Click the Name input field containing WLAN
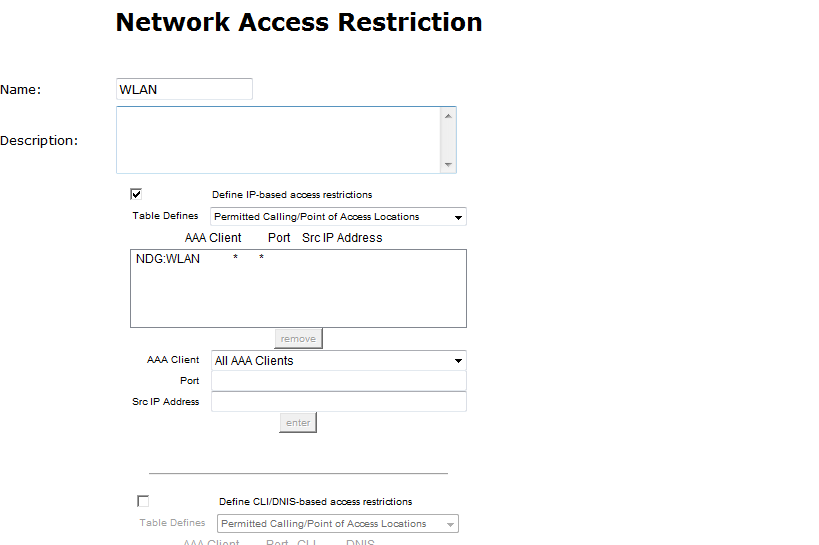This screenshot has height=545, width=819. 184,89
